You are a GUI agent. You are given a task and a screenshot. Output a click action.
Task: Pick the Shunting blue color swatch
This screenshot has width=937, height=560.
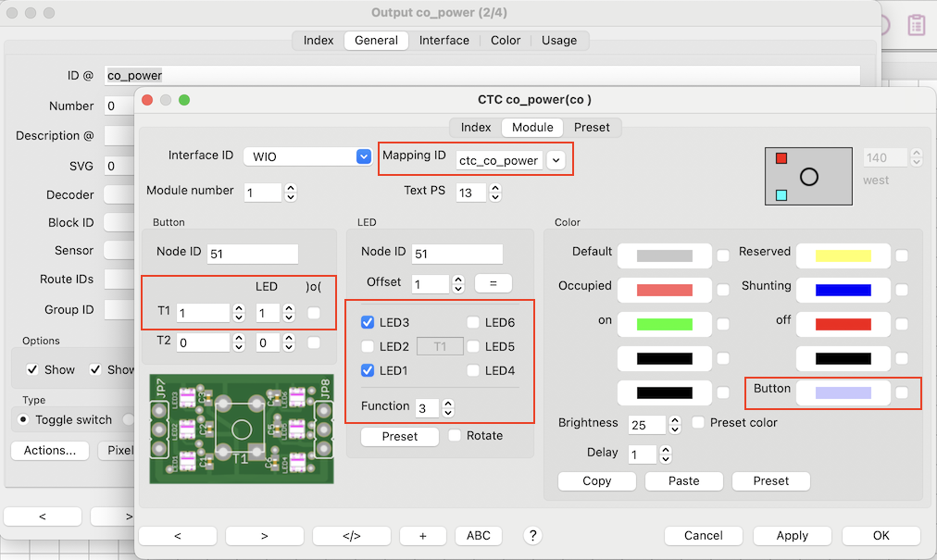(843, 290)
